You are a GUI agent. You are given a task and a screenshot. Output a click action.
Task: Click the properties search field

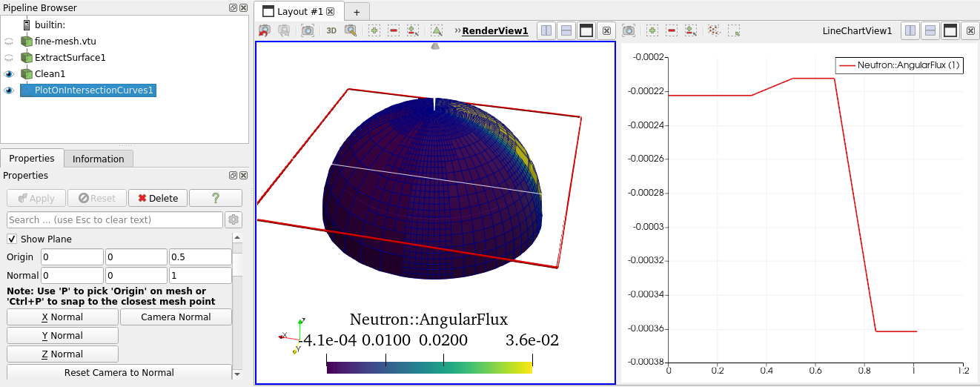pyautogui.click(x=114, y=219)
